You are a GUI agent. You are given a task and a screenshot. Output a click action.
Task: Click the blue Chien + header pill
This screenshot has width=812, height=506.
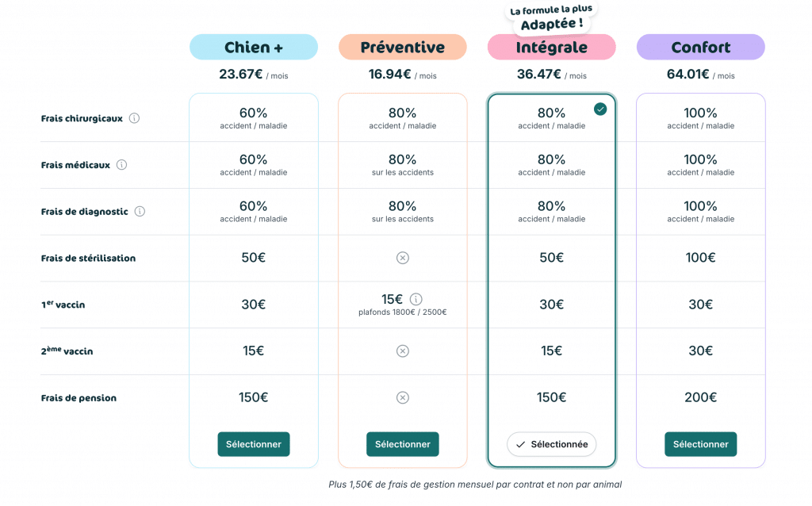coord(254,48)
